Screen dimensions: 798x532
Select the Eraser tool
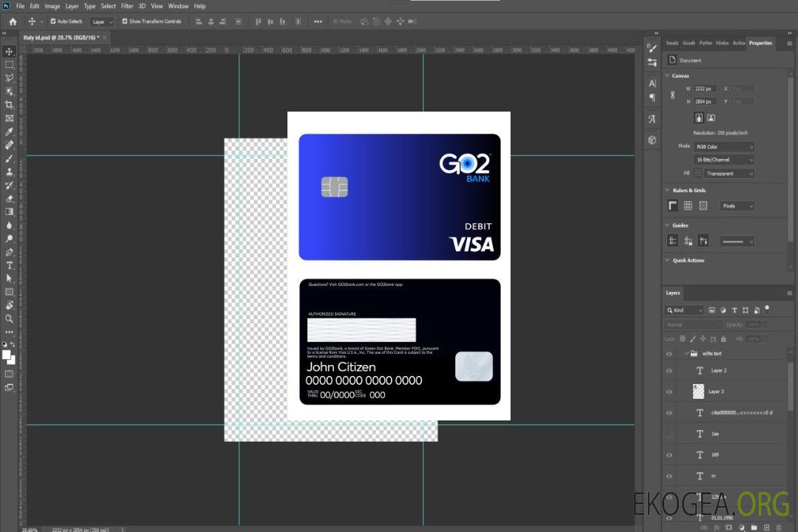coord(9,199)
